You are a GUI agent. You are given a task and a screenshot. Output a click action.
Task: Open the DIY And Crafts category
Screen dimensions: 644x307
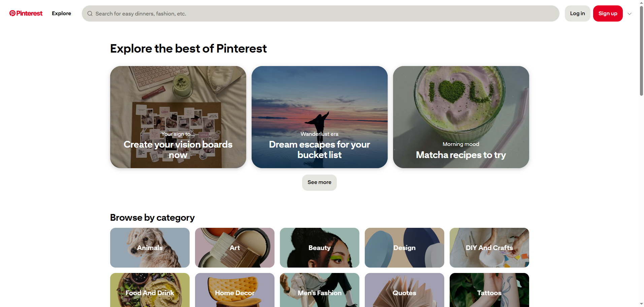click(489, 248)
